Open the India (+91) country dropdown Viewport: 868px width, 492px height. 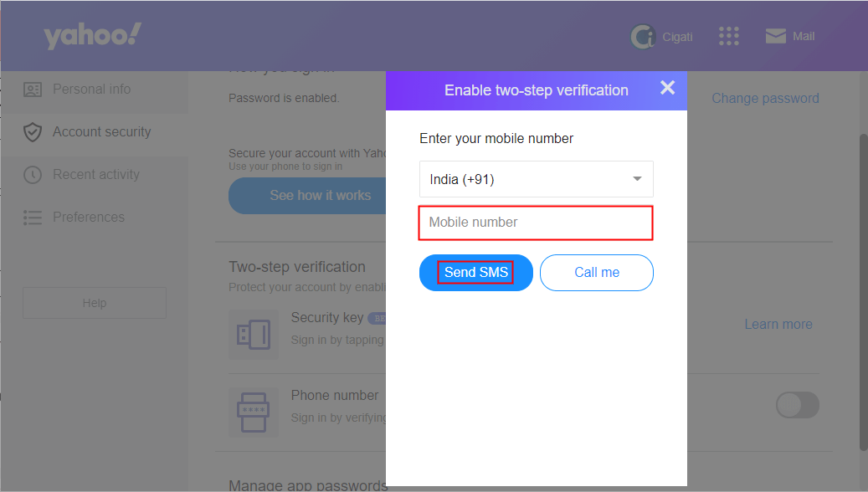click(x=536, y=178)
